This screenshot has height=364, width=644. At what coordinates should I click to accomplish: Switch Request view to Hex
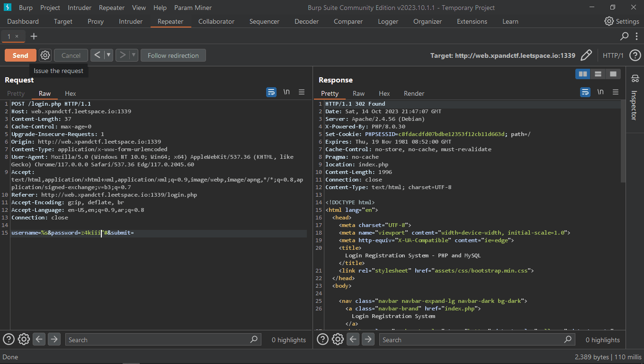(x=70, y=93)
